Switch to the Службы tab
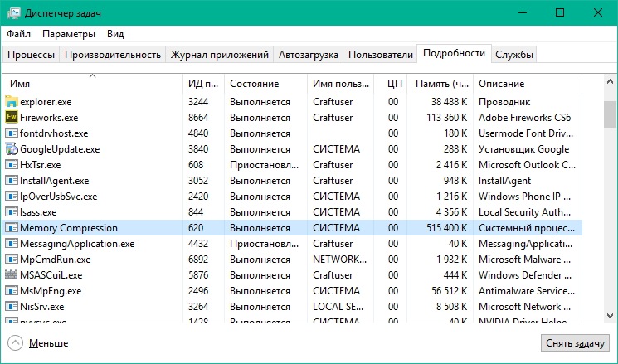The image size is (618, 364). click(514, 55)
